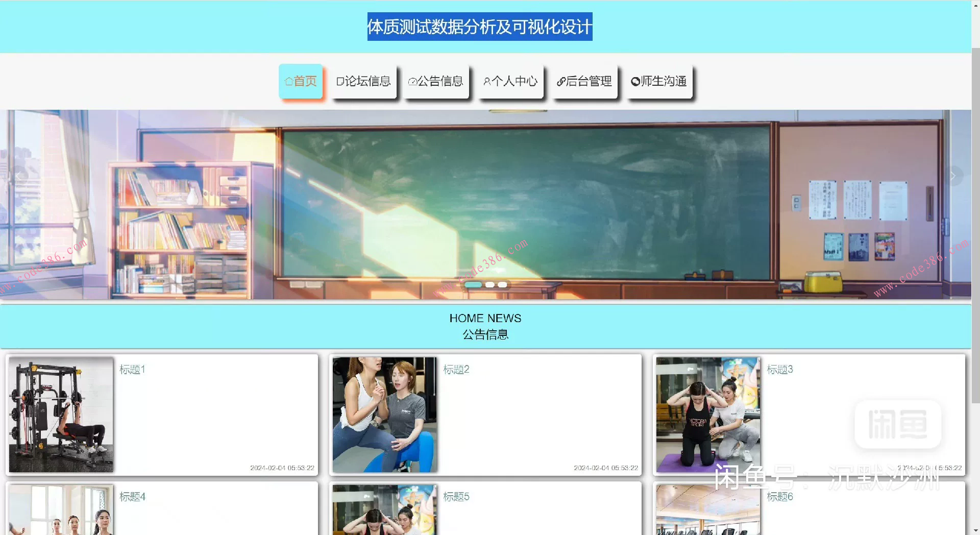The width and height of the screenshot is (980, 535).
Task: Click the gym equipment thumbnail for 标题1
Action: [x=60, y=414]
